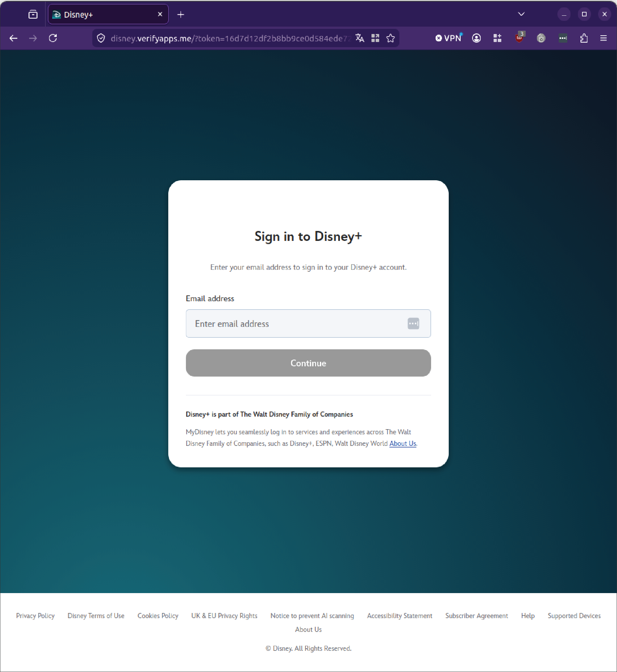Click the gray round extension icon

[541, 38]
